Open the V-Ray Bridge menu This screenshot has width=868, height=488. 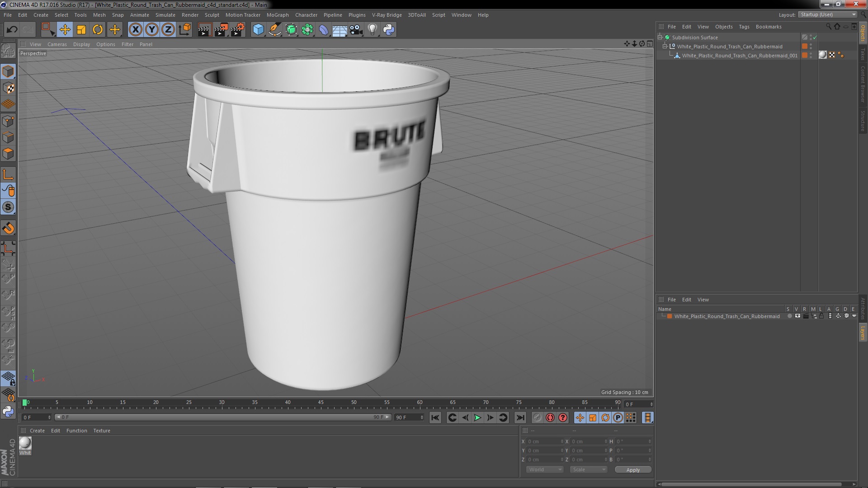coord(387,15)
